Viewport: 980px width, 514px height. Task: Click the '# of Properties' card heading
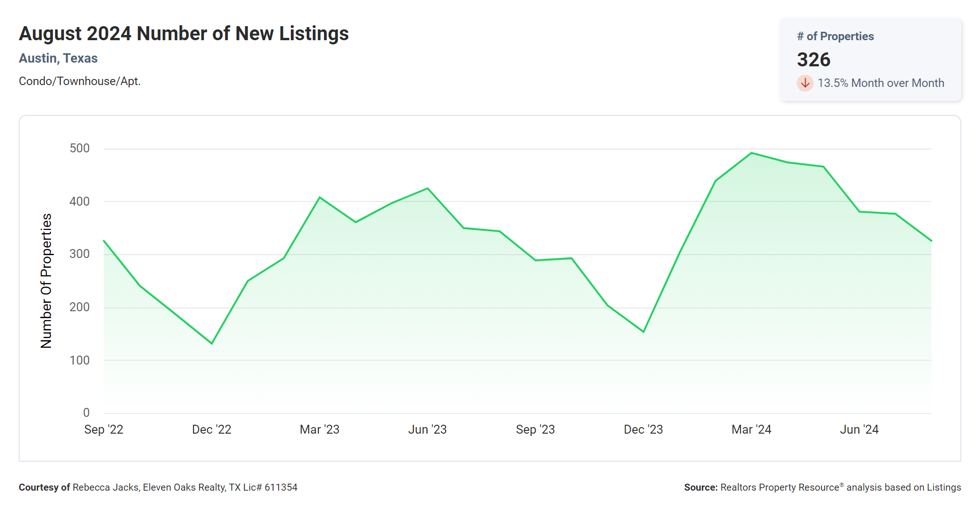[835, 36]
